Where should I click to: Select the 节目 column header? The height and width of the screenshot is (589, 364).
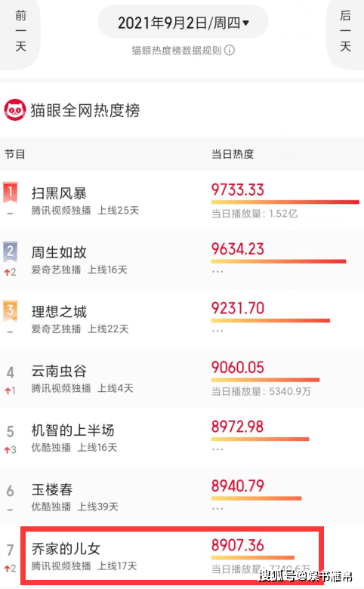(x=15, y=154)
